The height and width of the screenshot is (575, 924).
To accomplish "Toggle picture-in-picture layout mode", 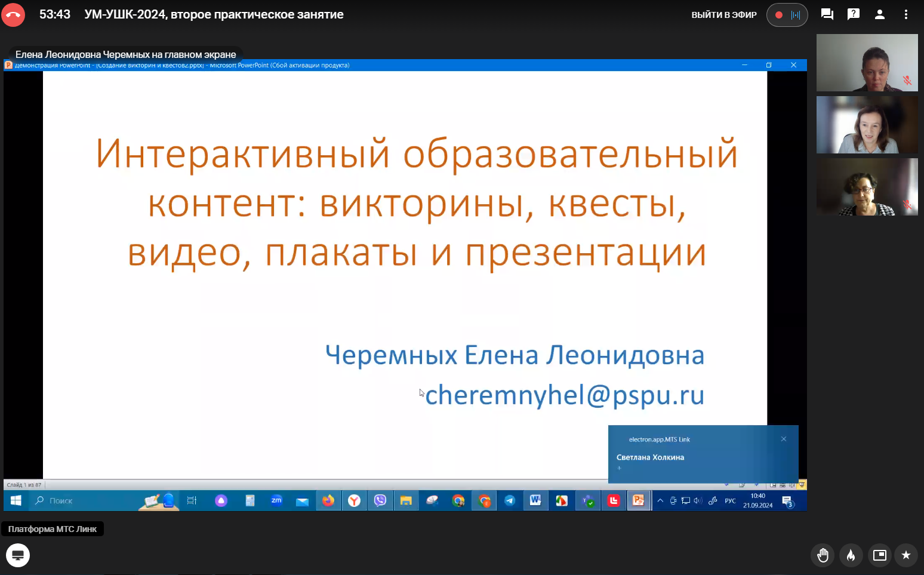I will click(879, 555).
